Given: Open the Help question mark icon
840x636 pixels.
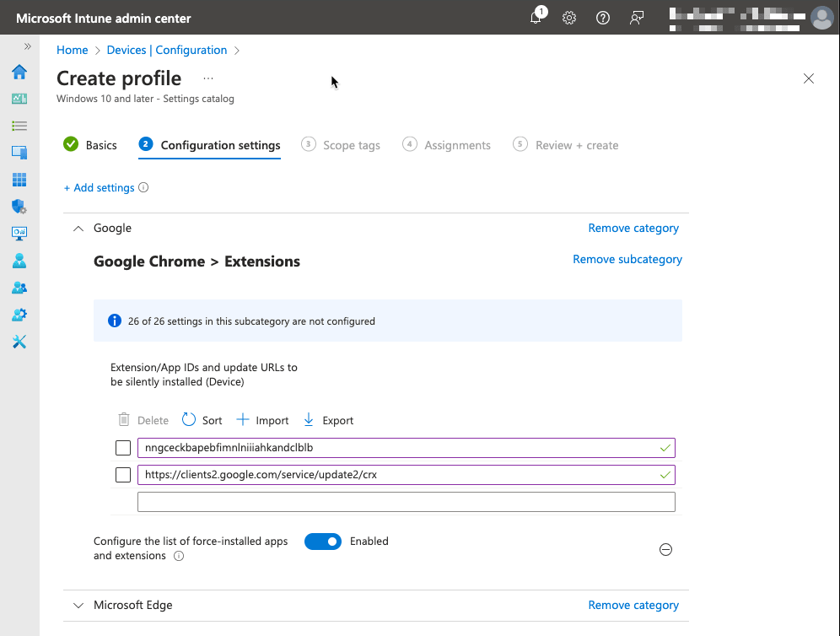Looking at the screenshot, I should click(x=602, y=17).
